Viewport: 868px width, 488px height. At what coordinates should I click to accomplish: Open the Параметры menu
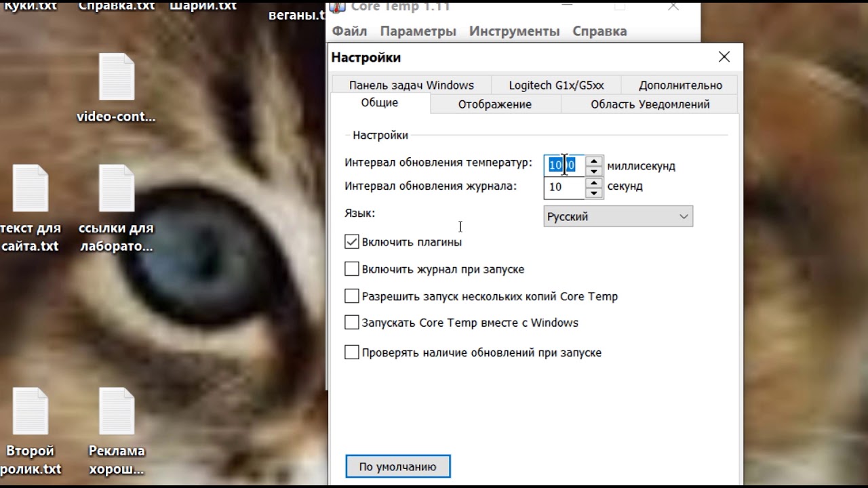pos(418,31)
